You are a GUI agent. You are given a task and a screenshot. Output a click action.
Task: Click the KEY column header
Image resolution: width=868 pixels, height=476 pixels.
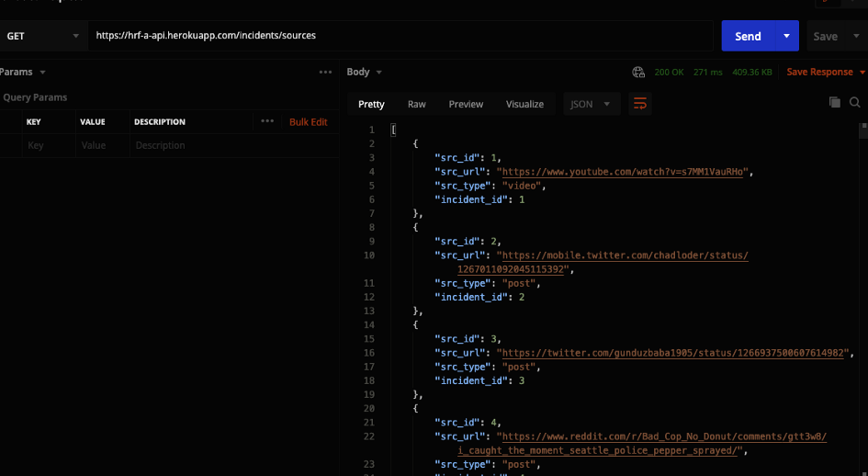(34, 122)
